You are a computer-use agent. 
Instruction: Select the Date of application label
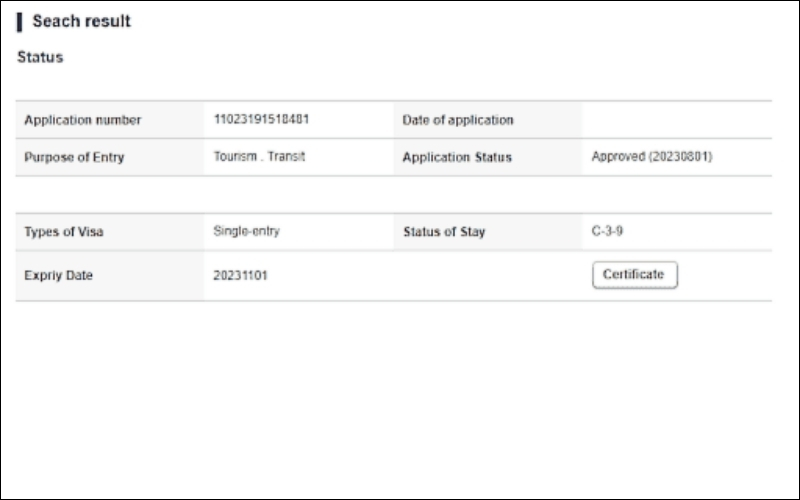pos(457,120)
